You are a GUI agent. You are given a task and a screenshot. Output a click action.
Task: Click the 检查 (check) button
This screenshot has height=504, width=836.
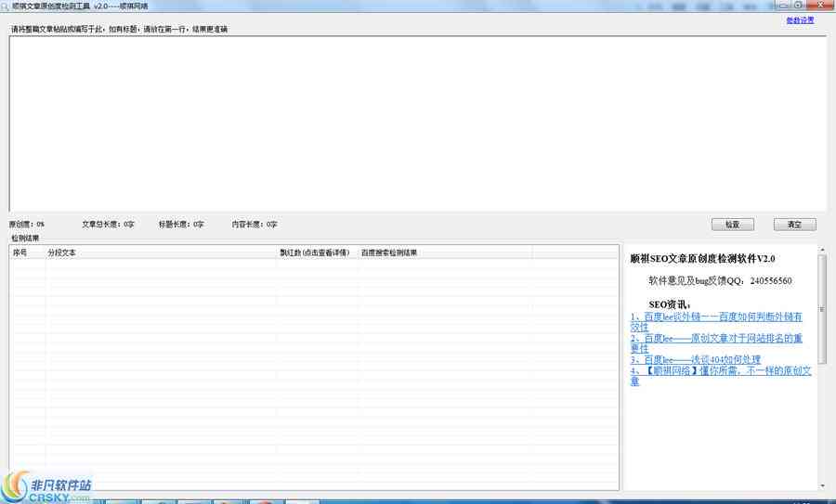tap(733, 225)
